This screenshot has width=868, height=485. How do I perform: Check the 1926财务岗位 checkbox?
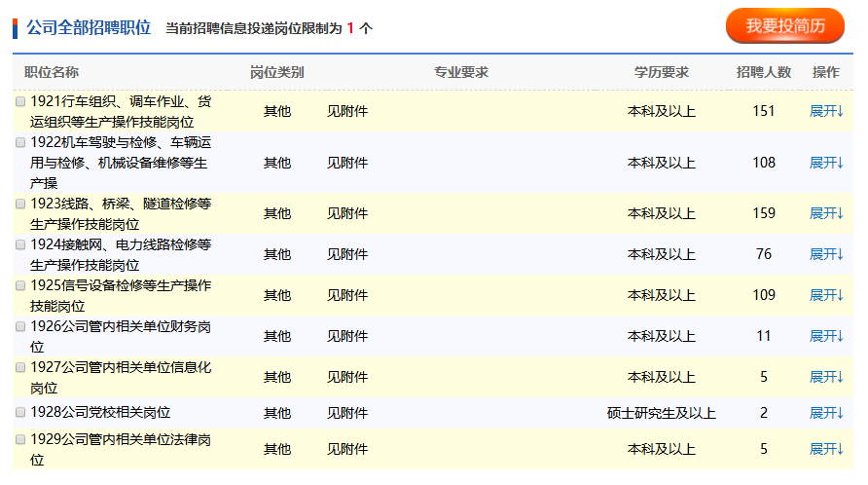click(x=20, y=326)
